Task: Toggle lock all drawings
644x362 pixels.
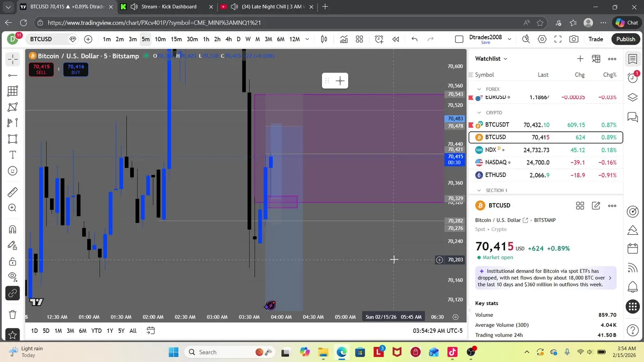Action: pyautogui.click(x=13, y=261)
